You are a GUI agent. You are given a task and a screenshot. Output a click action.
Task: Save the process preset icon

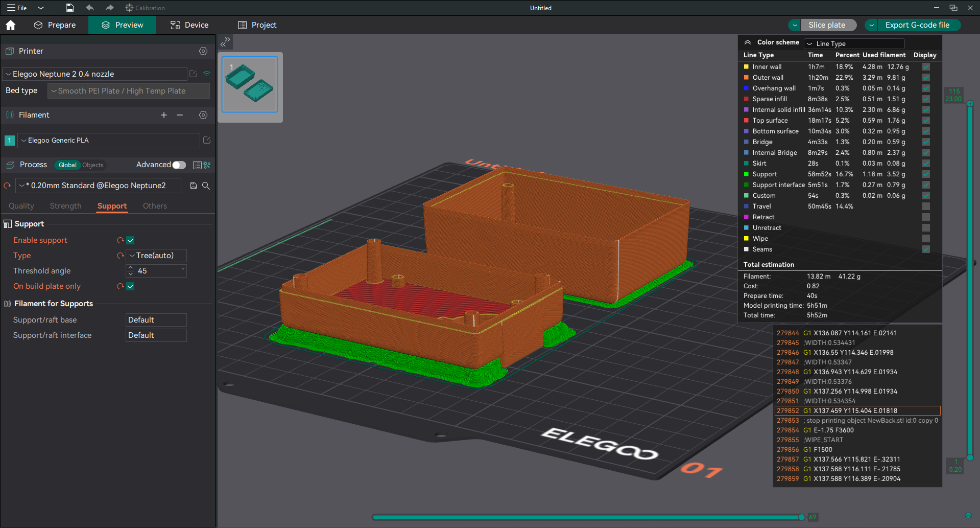coord(194,186)
